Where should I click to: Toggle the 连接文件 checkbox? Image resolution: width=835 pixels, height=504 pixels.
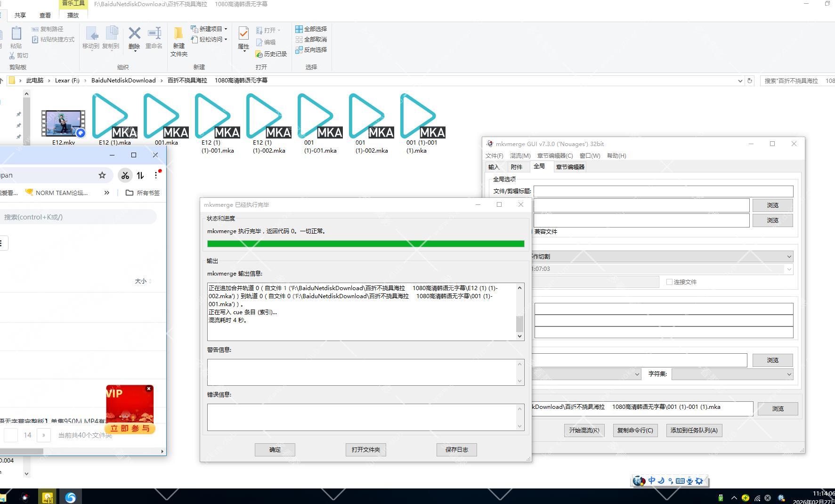point(669,282)
